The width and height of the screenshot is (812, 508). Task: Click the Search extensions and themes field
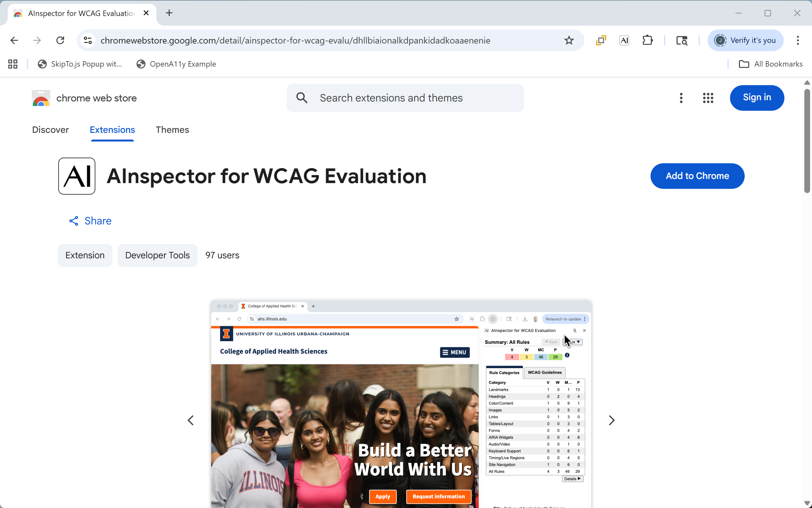[405, 98]
